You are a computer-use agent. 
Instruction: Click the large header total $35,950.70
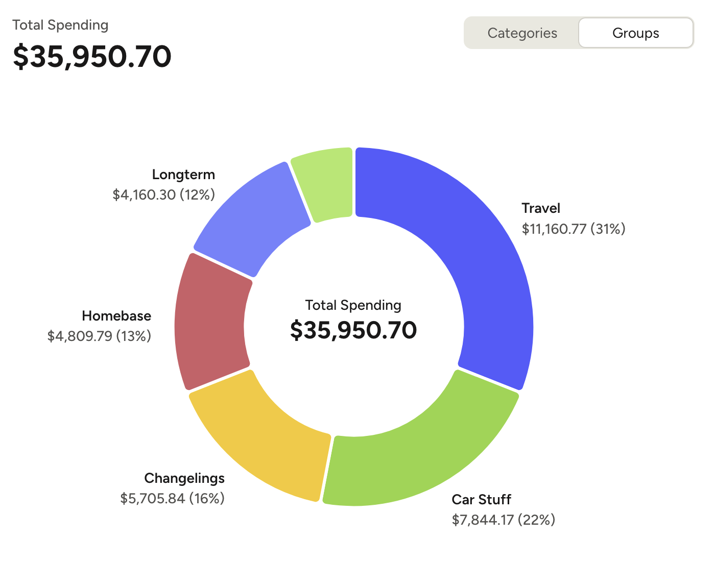click(92, 56)
